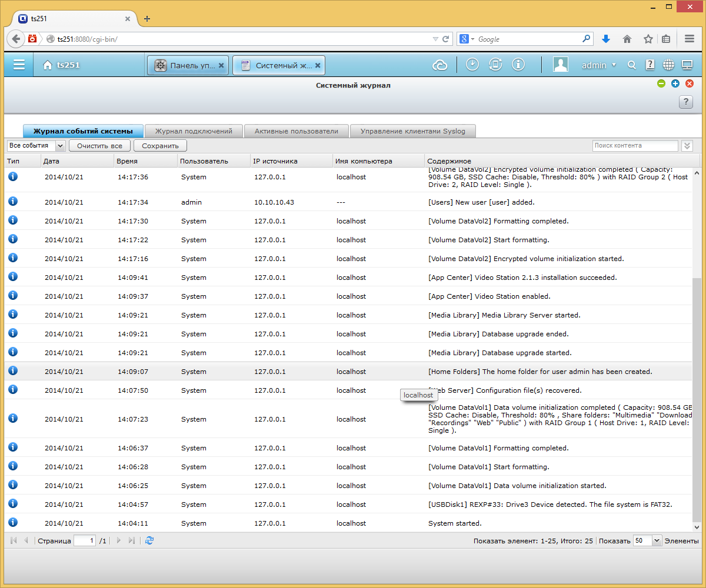
Task: Open the browser home page icon
Action: tap(627, 39)
